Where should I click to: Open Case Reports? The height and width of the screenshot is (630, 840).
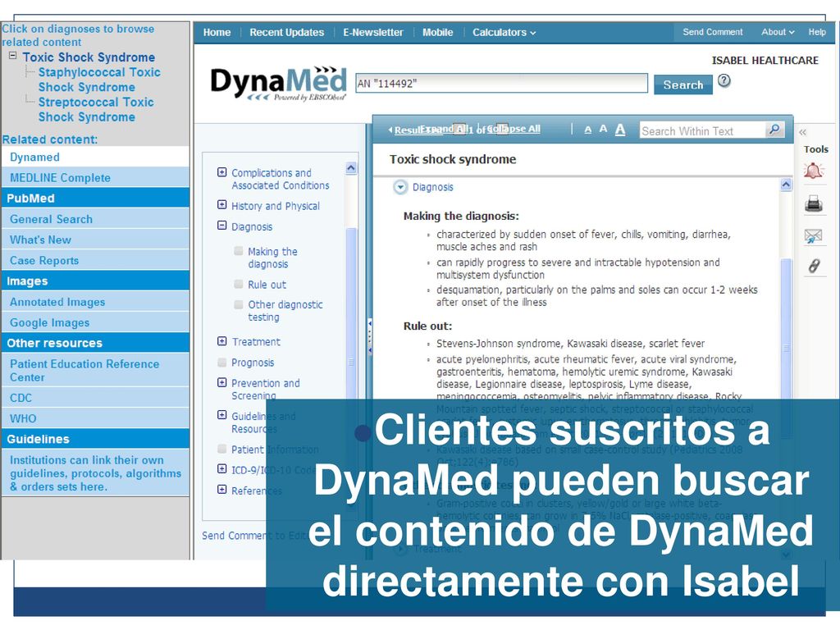coord(95,260)
